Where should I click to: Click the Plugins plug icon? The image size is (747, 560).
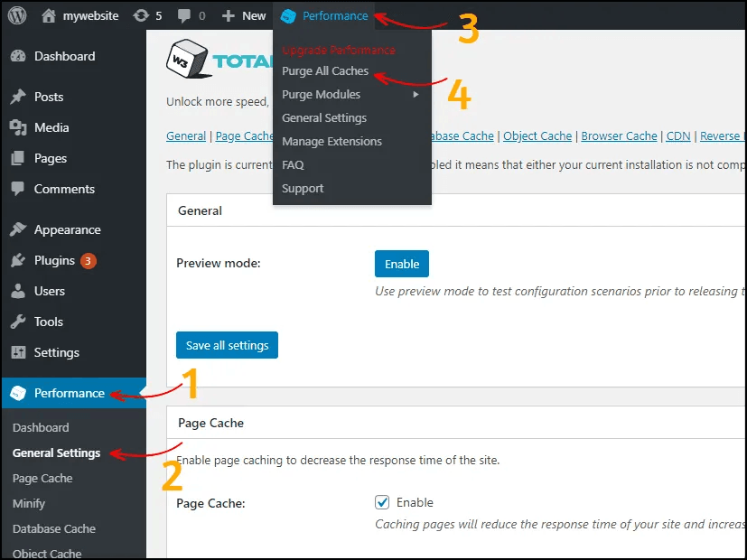tap(18, 260)
